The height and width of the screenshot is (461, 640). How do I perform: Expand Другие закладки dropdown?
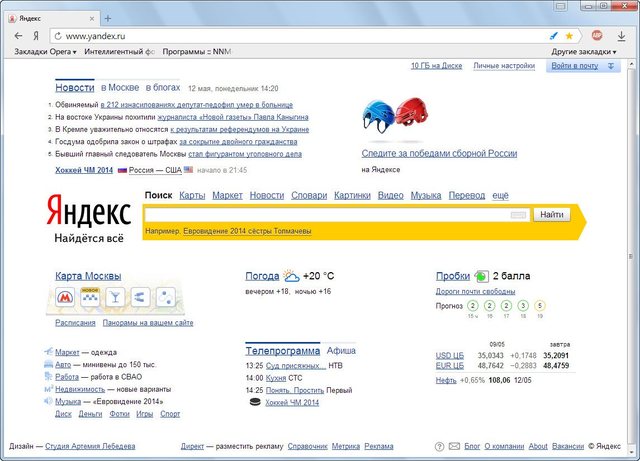pyautogui.click(x=584, y=52)
